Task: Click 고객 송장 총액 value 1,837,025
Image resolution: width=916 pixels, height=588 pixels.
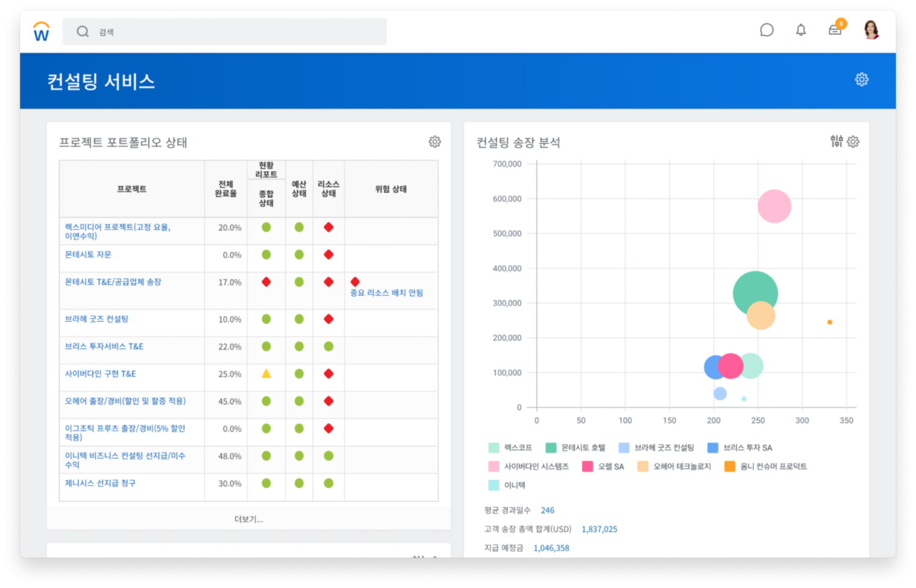Action: (599, 529)
